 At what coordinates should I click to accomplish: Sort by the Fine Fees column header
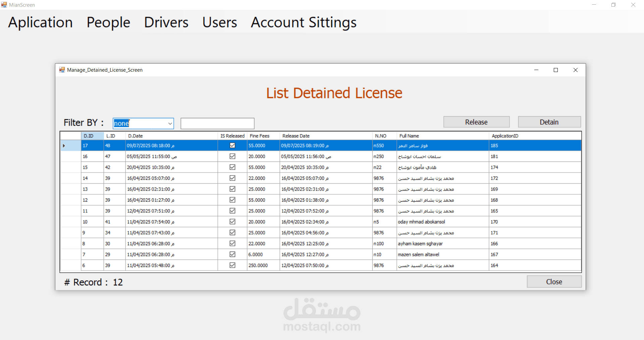pyautogui.click(x=263, y=136)
